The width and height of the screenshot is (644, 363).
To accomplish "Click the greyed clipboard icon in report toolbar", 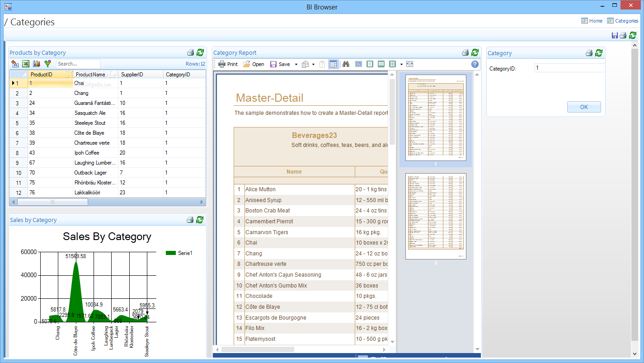I will point(322,64).
